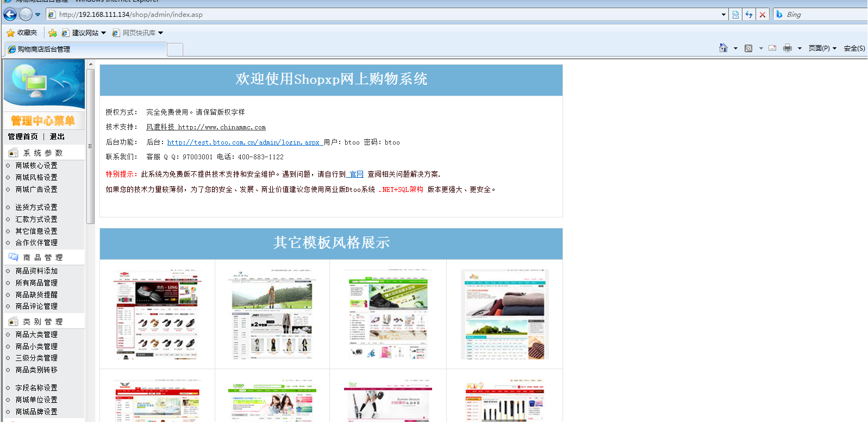The width and height of the screenshot is (868, 423).
Task: Open the PLAY piano keys template thumbnail
Action: [504, 401]
